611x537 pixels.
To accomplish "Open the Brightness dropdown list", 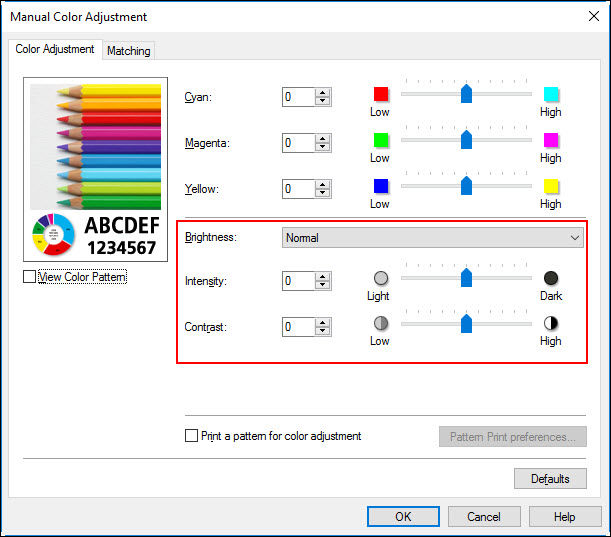I will [433, 238].
